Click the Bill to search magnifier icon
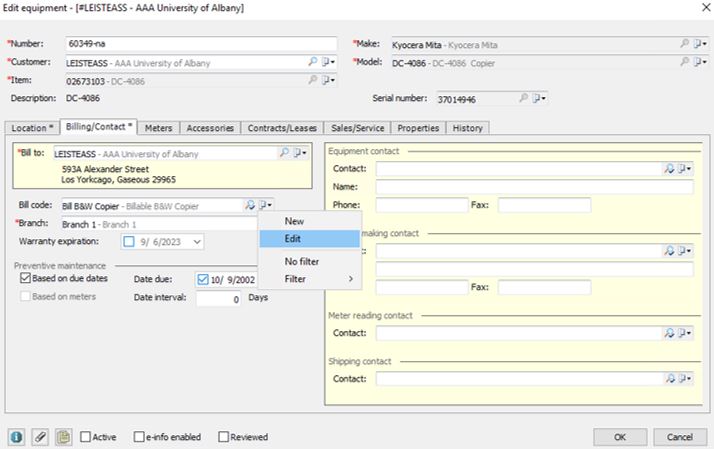Viewport: 714px width, 449px height. (284, 153)
